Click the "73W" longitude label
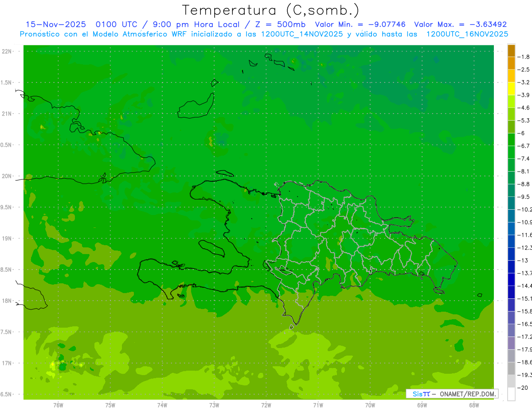 click(x=214, y=405)
